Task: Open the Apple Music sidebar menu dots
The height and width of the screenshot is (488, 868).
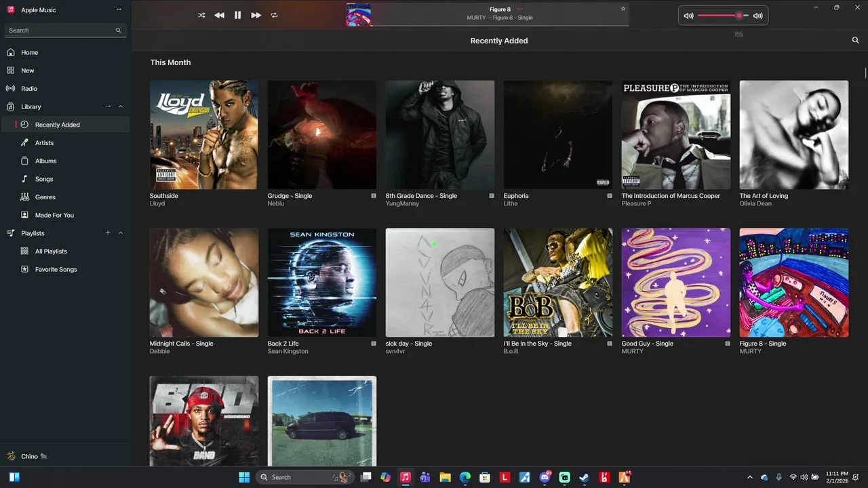Action: [x=119, y=9]
